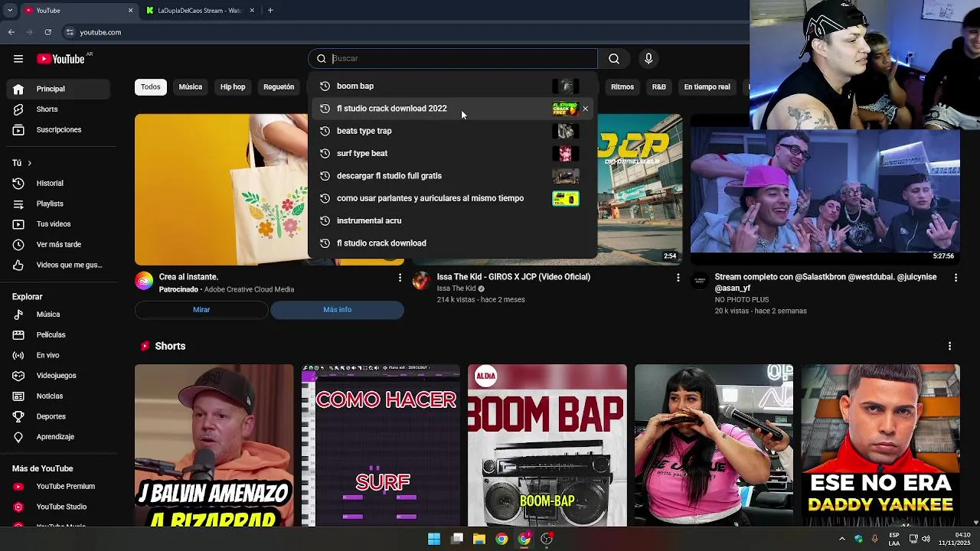Open YouTube Premium in sidebar
The image size is (980, 551).
(58, 487)
